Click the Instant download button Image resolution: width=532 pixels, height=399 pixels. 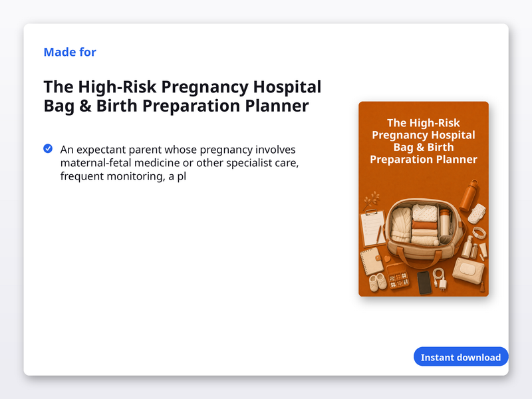point(461,357)
